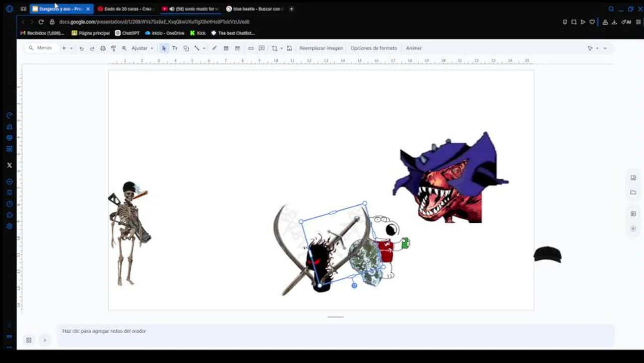Open browser AI assistant icon
This screenshot has height=363, width=644.
pos(626,22)
